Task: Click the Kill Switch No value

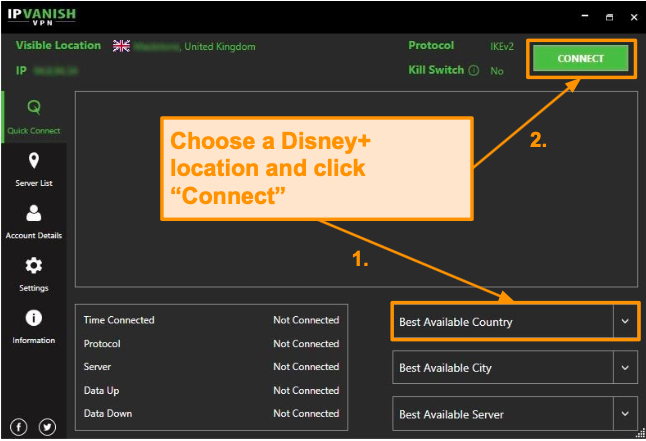Action: pyautogui.click(x=497, y=71)
